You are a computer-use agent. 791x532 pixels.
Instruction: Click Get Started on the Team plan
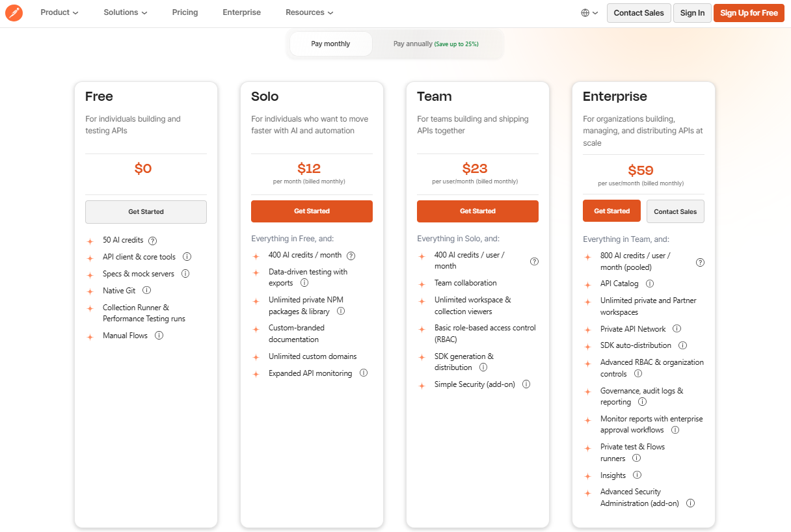(477, 211)
